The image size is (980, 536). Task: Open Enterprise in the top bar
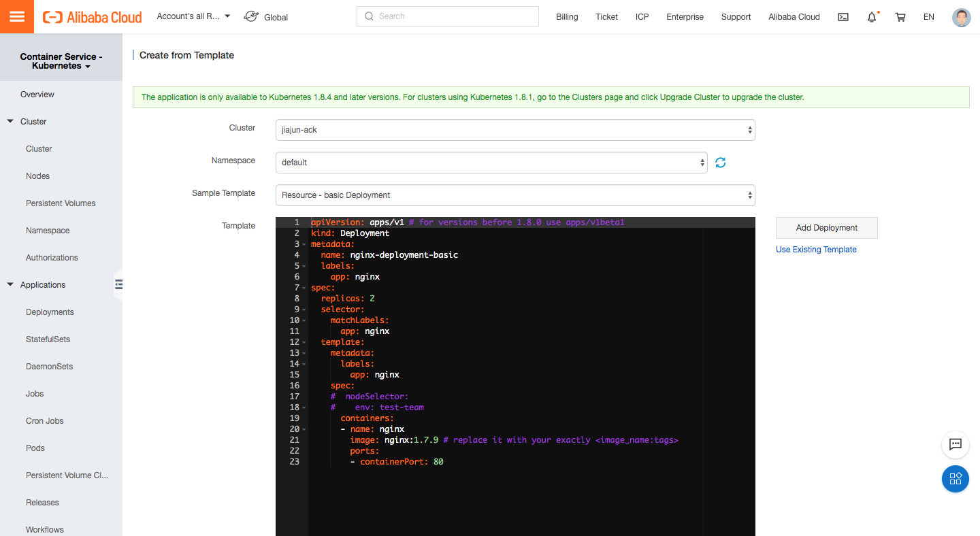pos(685,17)
